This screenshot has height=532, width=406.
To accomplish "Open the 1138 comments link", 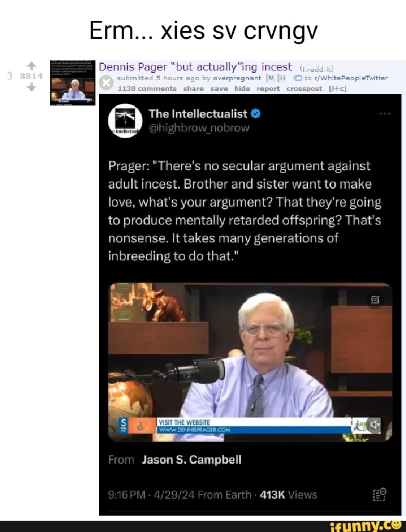I will [x=147, y=89].
